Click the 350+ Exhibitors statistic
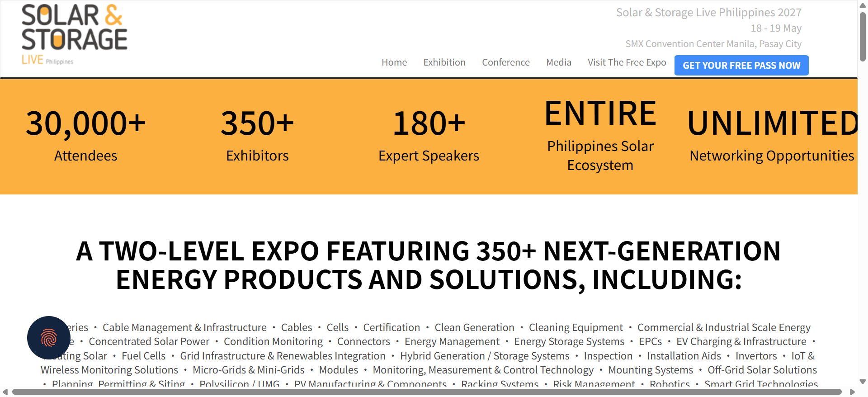Screen dimensions: 868x397 tap(257, 136)
